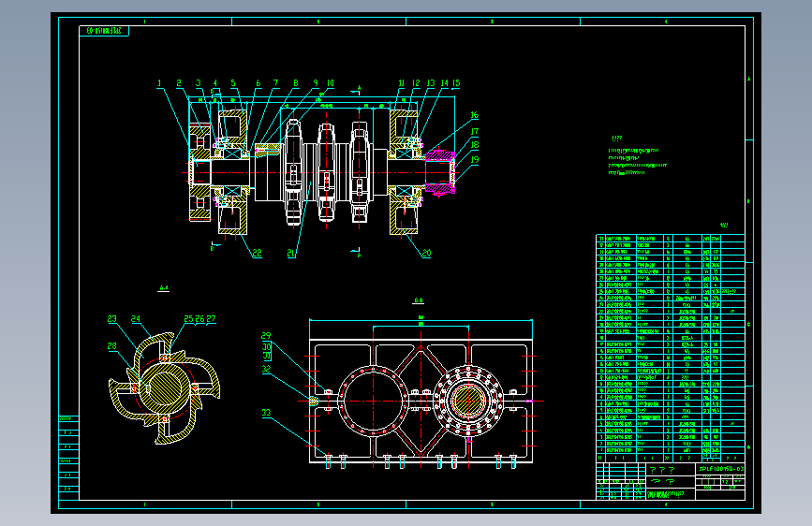Click part balloon number 23
The image size is (812, 526).
click(x=111, y=319)
